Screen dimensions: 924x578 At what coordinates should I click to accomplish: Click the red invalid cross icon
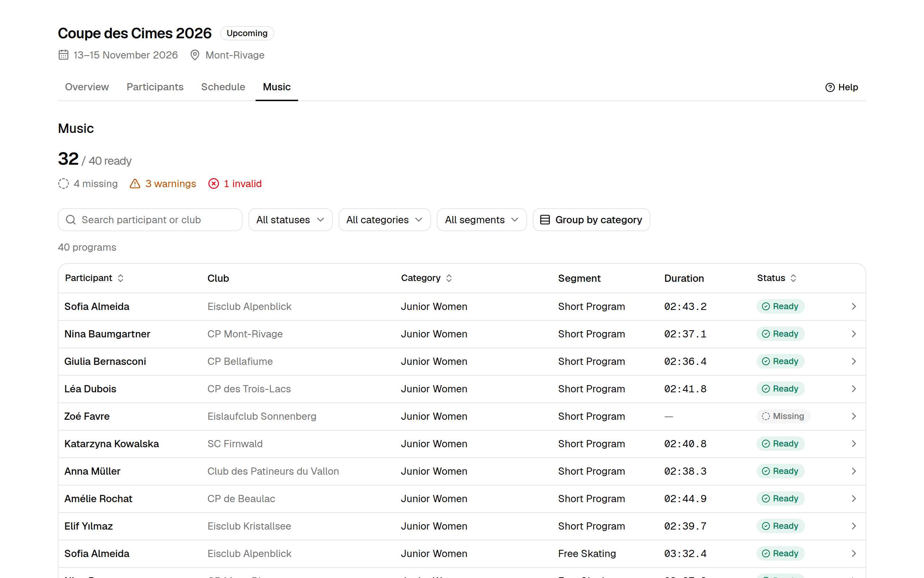pos(213,184)
